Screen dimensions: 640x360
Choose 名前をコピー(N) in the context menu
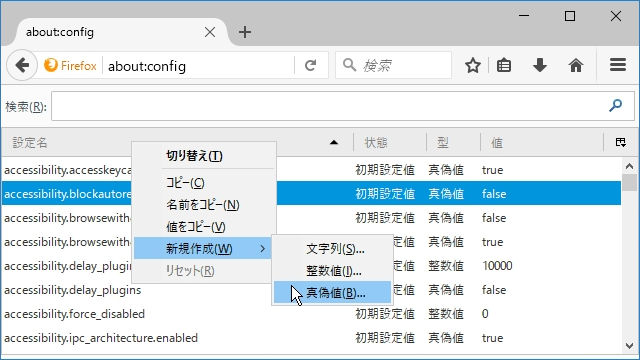[x=204, y=204]
